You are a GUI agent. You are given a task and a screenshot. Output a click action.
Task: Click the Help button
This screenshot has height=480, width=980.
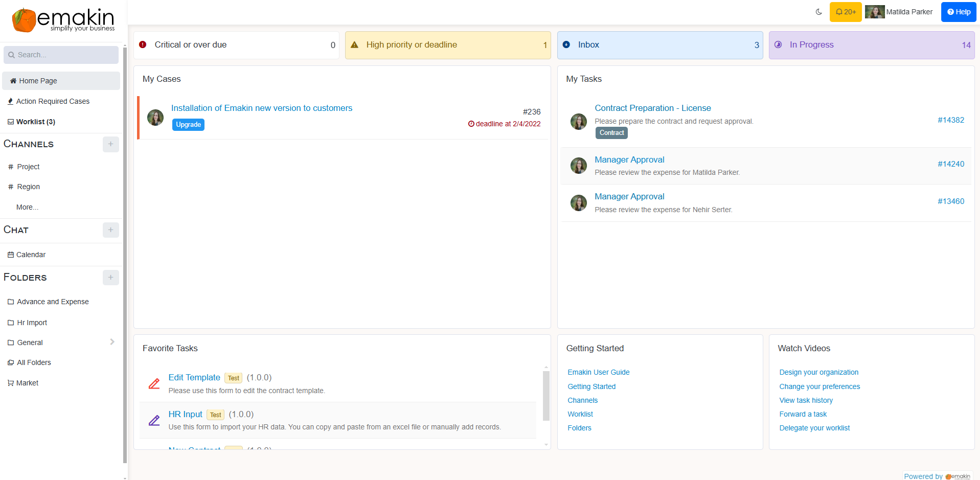pos(958,12)
